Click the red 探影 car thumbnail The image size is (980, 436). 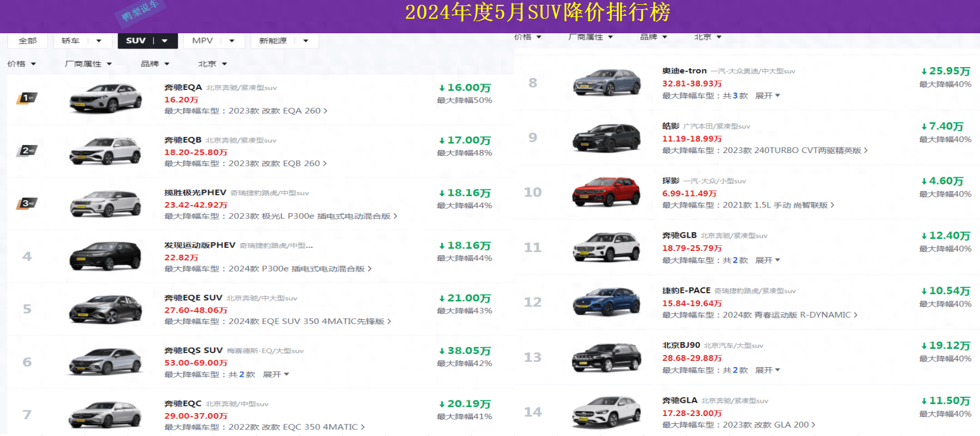607,192
